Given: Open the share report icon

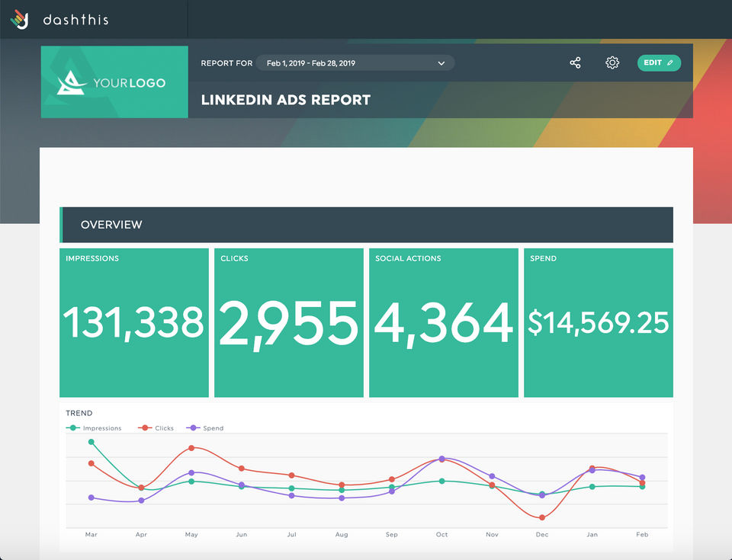Looking at the screenshot, I should 575,62.
